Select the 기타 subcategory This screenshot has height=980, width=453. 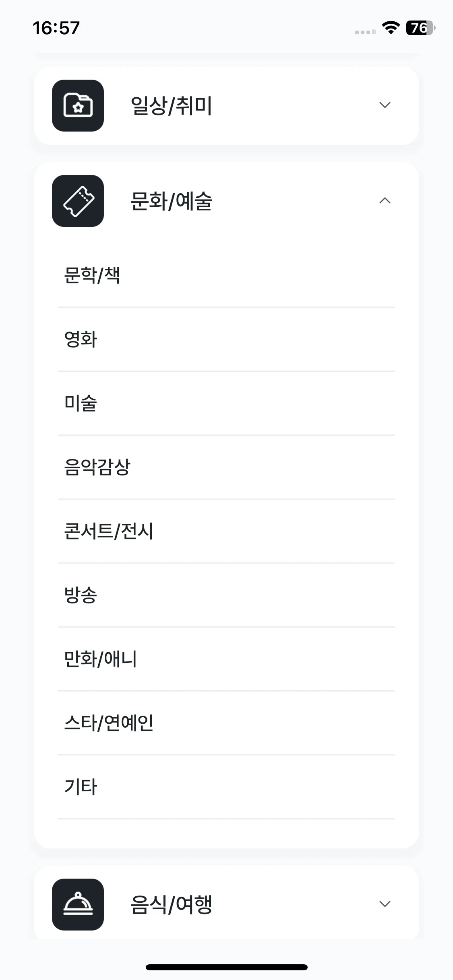tap(226, 787)
